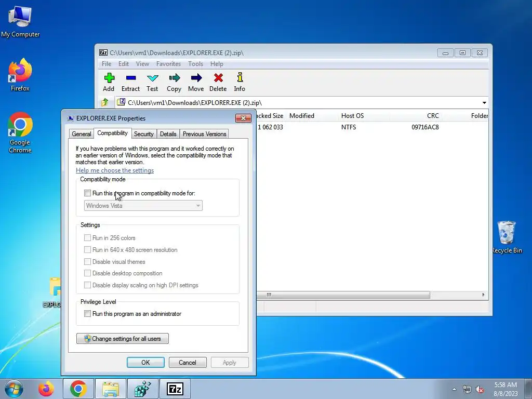This screenshot has height=399, width=532.
Task: Close the EXPLORER.EXE Properties dialog
Action: point(243,118)
